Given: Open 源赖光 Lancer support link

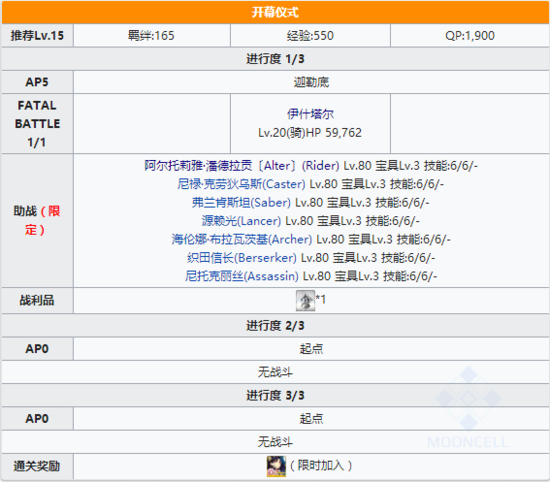Looking at the screenshot, I should (241, 221).
